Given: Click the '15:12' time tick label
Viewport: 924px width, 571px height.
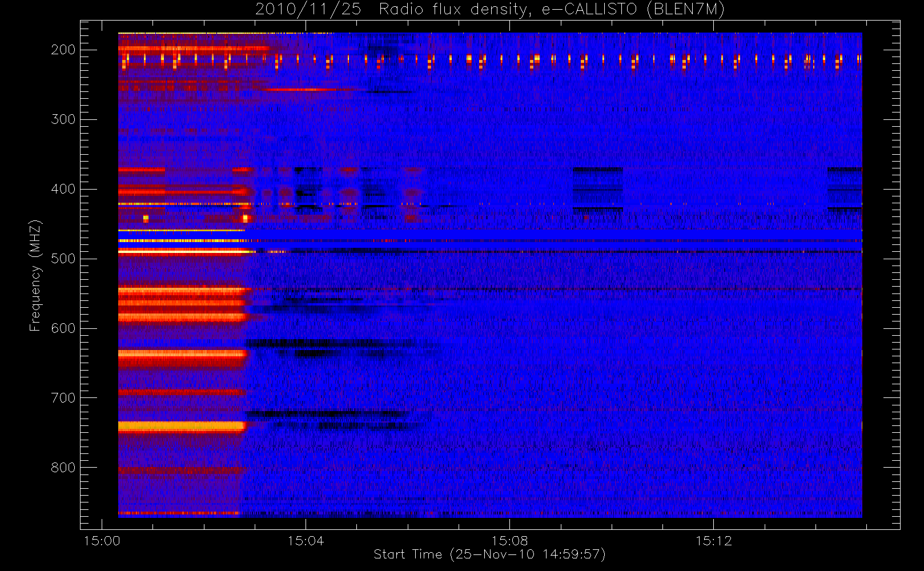Looking at the screenshot, I should click(713, 541).
